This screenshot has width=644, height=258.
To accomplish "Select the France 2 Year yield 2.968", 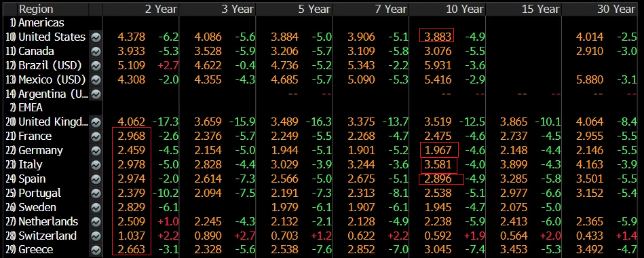I will tap(132, 136).
